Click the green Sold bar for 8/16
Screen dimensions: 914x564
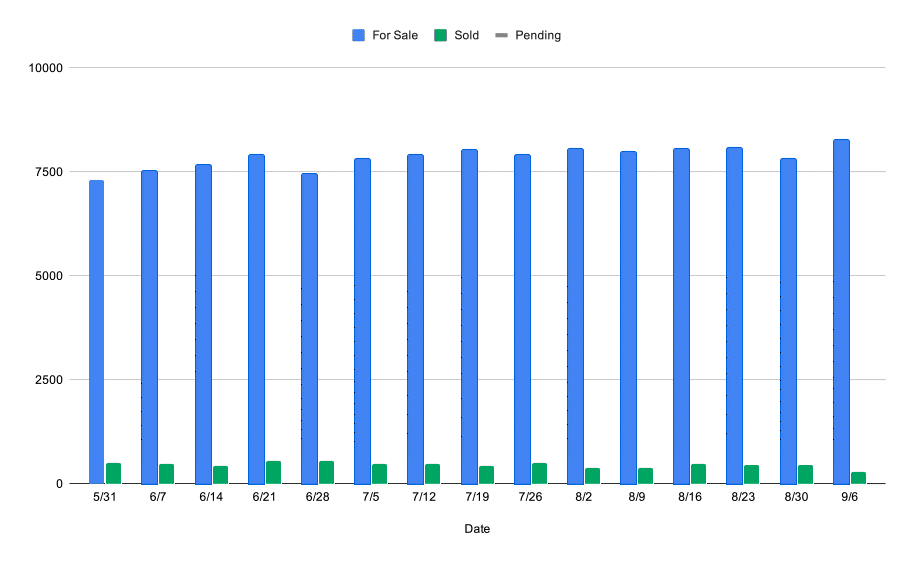click(698, 474)
